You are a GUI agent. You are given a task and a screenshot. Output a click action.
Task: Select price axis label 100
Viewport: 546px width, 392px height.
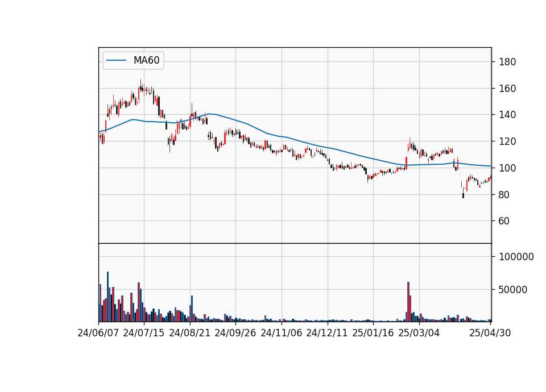point(507,168)
